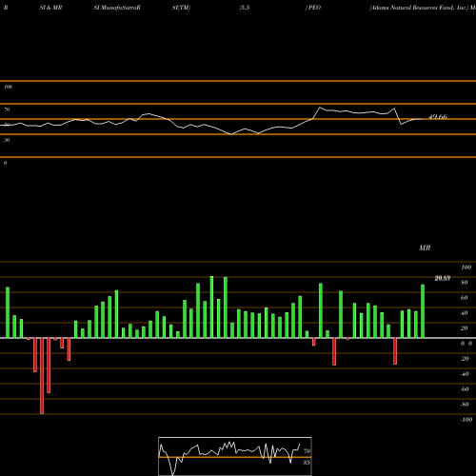Click the '(5,5' parameter text in header
This screenshot has height=476, width=476.
tap(245, 8)
